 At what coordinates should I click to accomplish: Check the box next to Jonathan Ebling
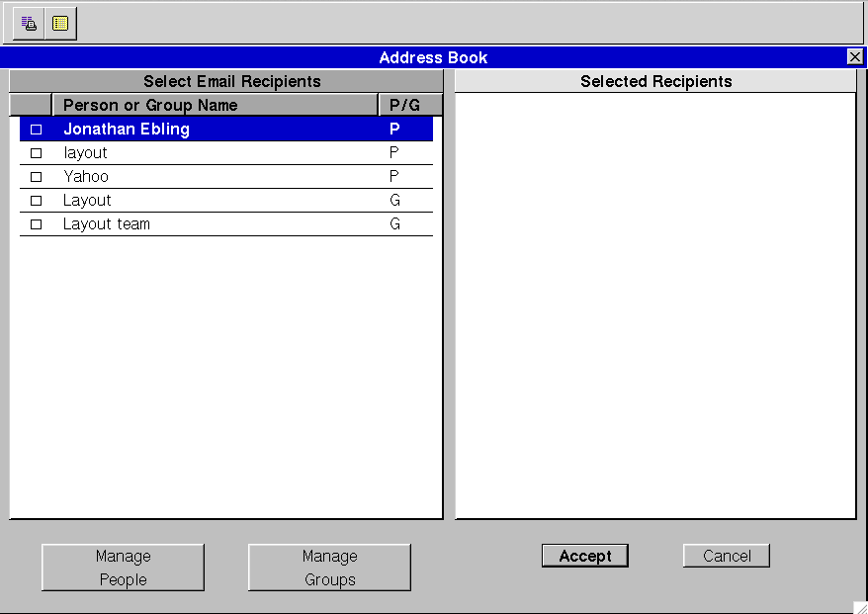coord(37,130)
